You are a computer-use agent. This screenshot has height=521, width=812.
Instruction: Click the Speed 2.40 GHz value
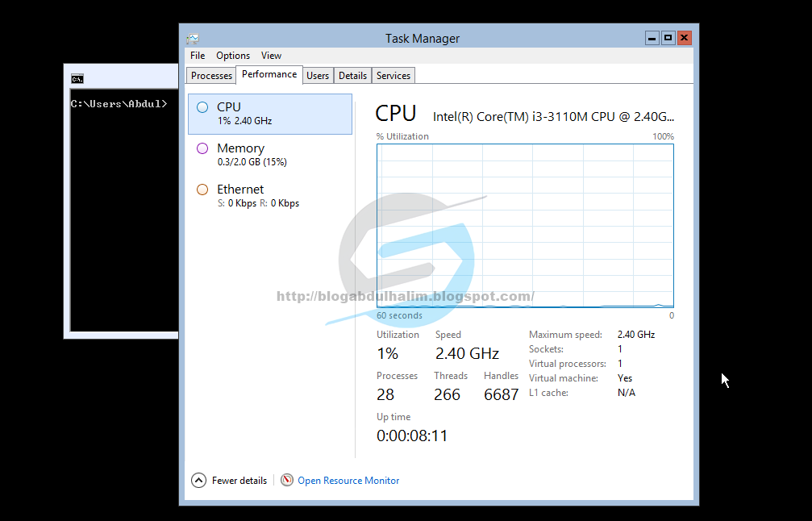click(467, 354)
